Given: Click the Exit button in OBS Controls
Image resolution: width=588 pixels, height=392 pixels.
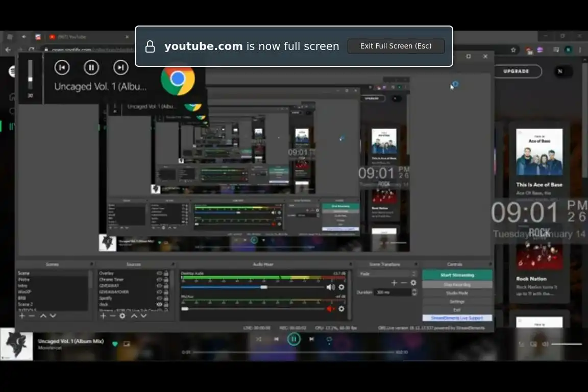Looking at the screenshot, I should (457, 310).
